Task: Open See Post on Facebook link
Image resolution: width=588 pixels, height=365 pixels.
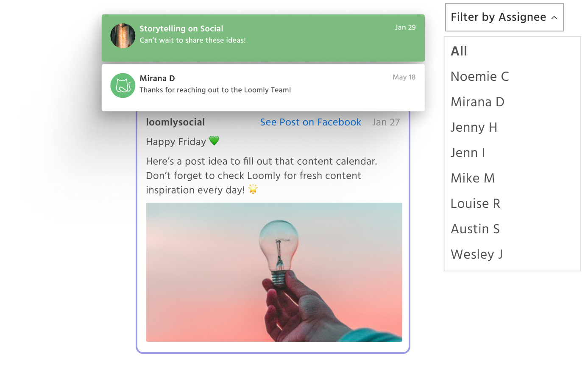Action: point(311,122)
